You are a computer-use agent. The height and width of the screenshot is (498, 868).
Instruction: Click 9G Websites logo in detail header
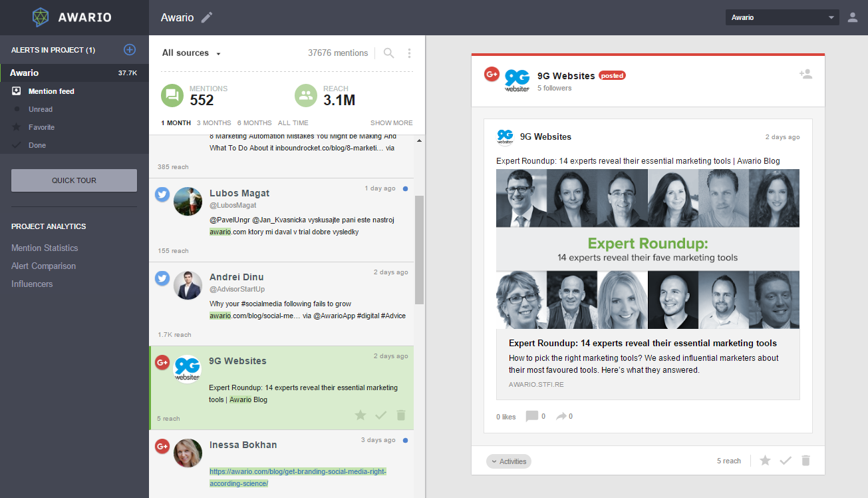517,80
